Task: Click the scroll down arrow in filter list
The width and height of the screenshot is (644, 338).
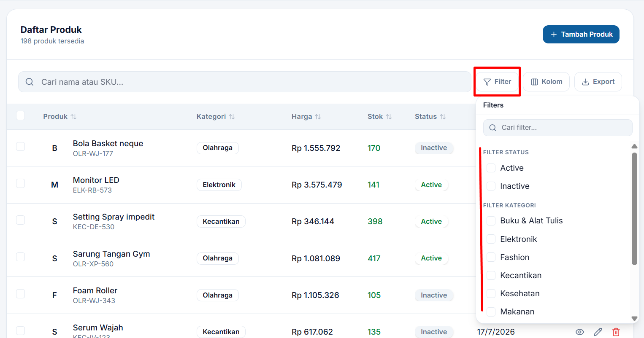Action: point(634,319)
